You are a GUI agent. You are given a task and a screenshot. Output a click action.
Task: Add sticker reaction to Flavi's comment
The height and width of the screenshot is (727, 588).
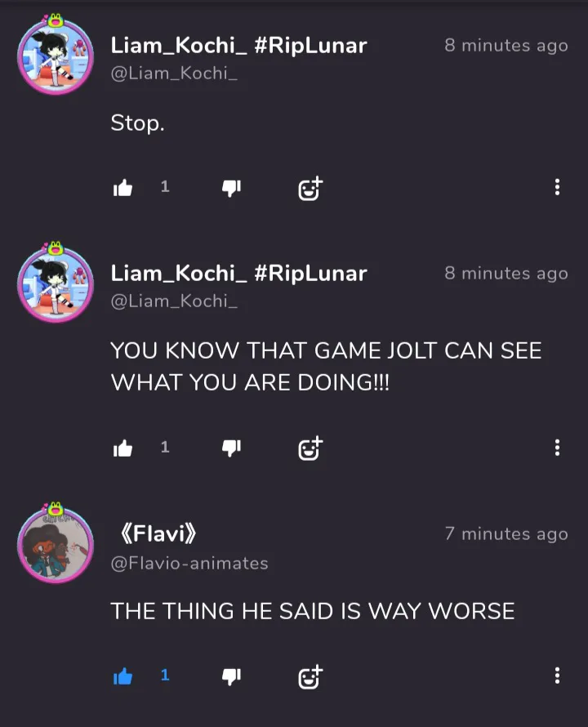click(310, 677)
